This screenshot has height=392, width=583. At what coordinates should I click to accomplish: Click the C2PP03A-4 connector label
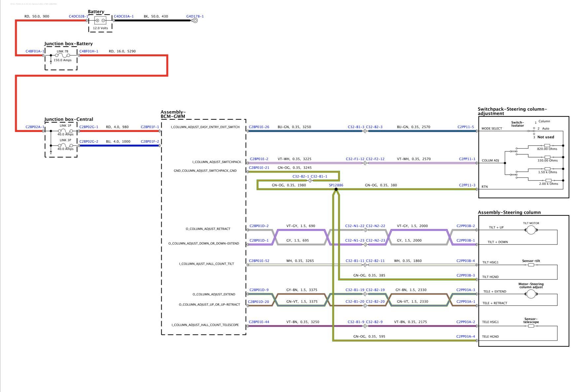465,337
